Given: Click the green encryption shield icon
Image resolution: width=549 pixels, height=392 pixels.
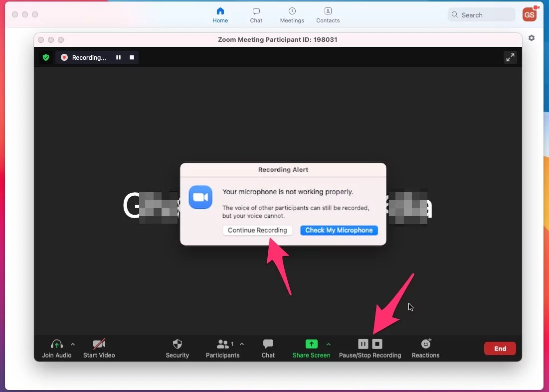Looking at the screenshot, I should coord(46,57).
